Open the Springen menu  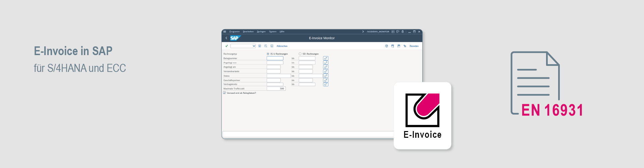261,32
